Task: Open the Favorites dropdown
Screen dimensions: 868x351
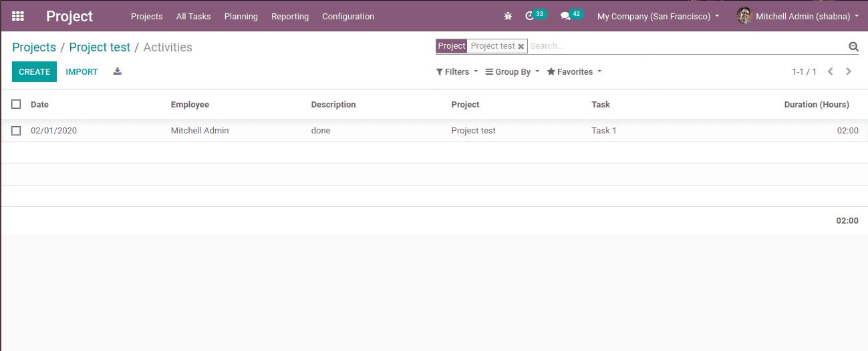Action: [574, 71]
